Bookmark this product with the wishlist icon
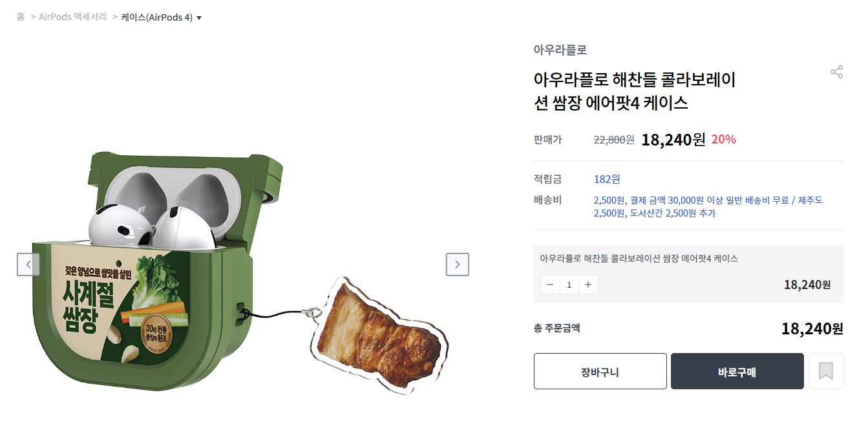This screenshot has height=430, width=868. click(825, 371)
